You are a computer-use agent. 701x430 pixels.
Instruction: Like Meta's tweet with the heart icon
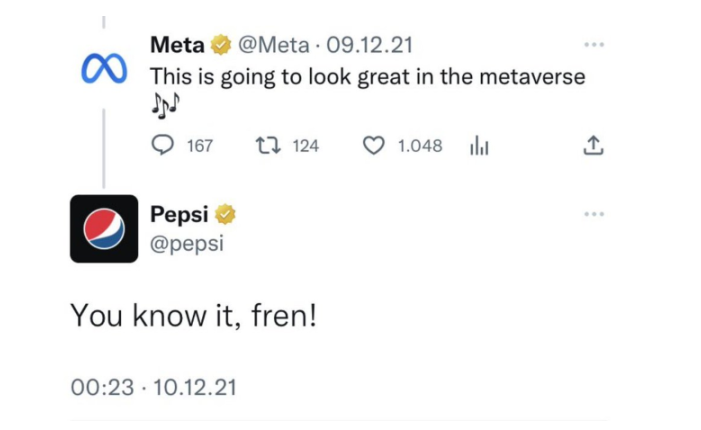coord(373,146)
